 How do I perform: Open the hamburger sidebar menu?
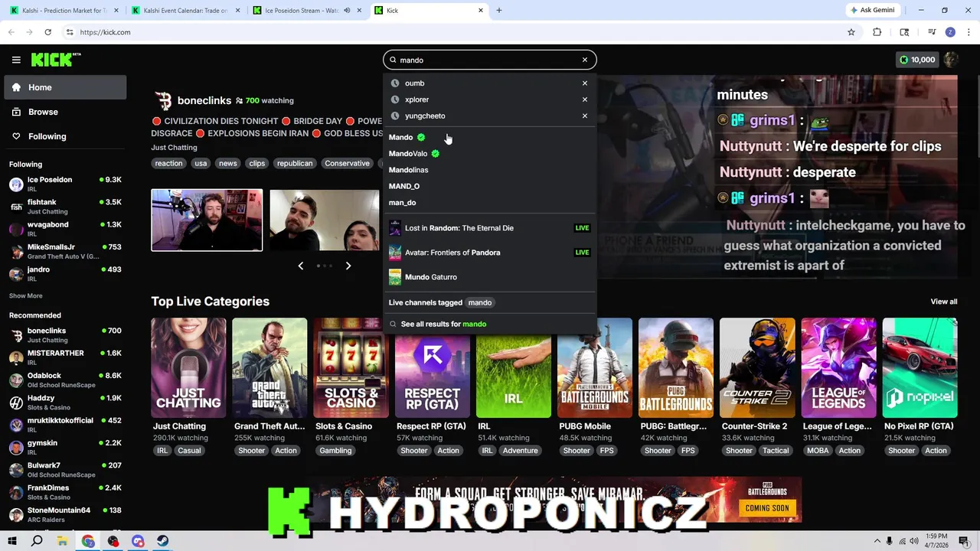point(16,60)
